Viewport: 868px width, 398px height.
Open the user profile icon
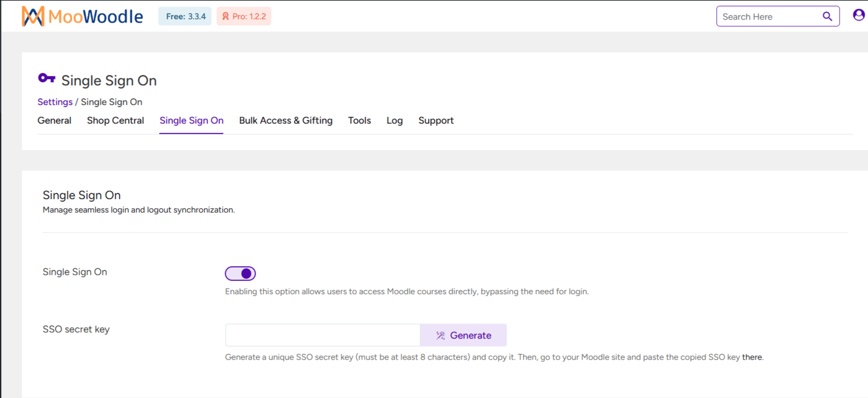pos(859,15)
